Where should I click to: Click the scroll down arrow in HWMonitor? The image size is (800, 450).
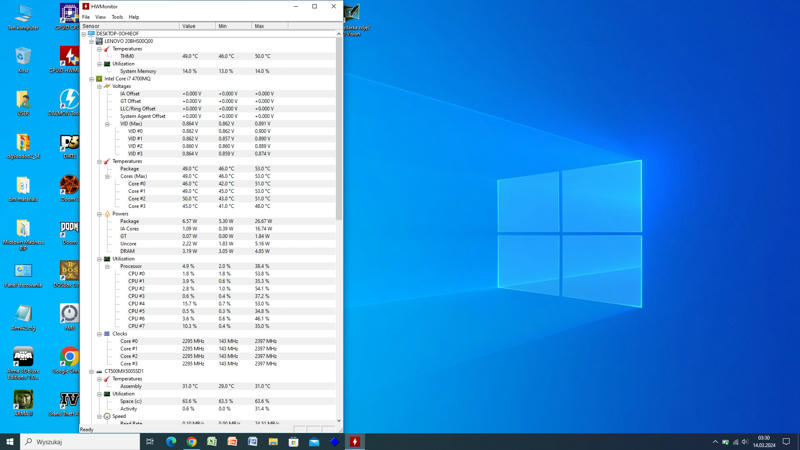(x=339, y=421)
